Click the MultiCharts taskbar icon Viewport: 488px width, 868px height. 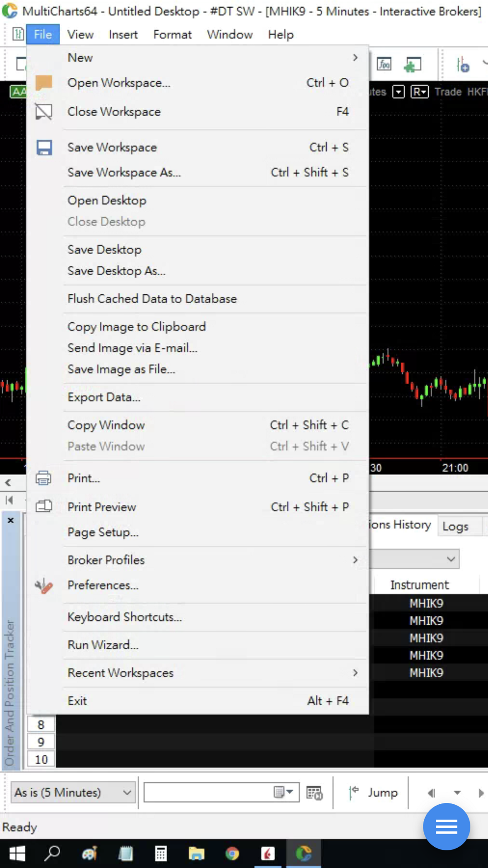tap(304, 854)
